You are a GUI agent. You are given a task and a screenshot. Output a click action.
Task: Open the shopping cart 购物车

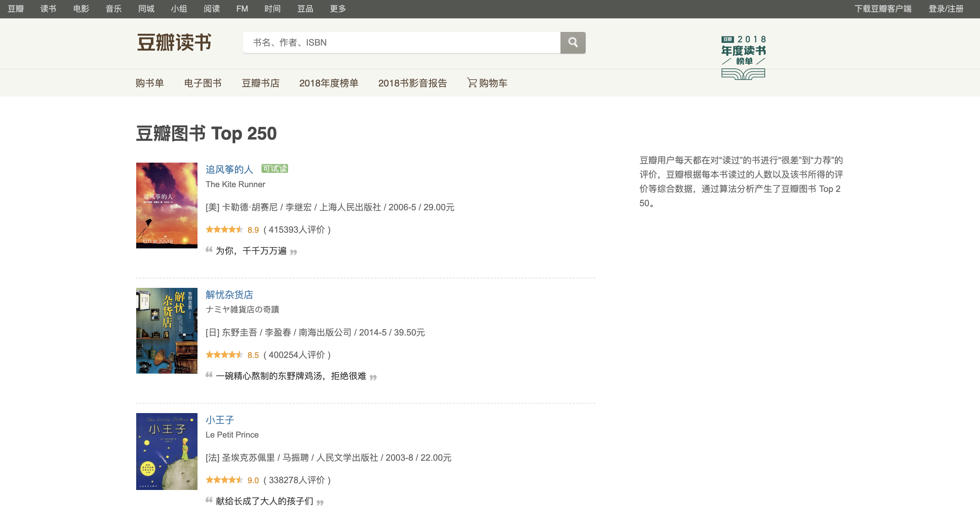point(487,83)
